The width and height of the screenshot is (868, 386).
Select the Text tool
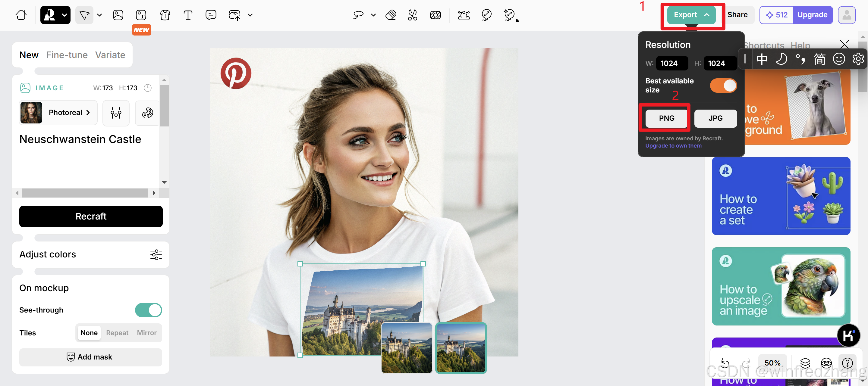[x=188, y=15]
